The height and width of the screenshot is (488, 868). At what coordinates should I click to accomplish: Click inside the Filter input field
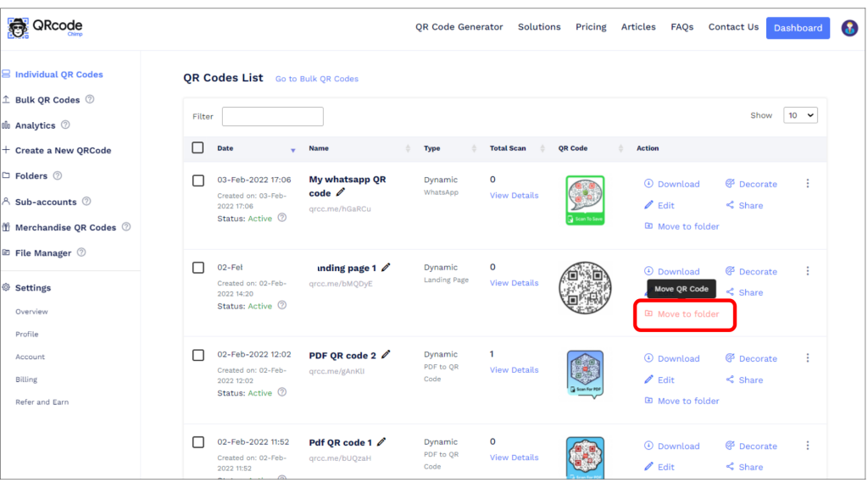tap(272, 116)
